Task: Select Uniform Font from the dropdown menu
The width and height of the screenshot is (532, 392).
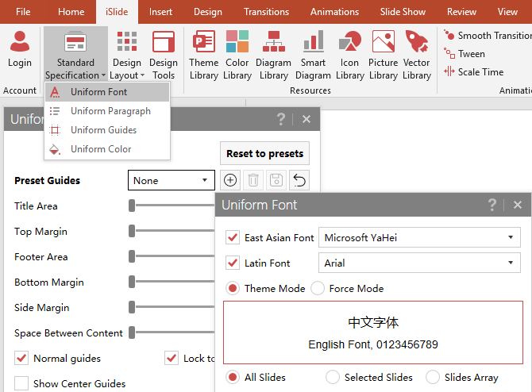Action: 107,92
